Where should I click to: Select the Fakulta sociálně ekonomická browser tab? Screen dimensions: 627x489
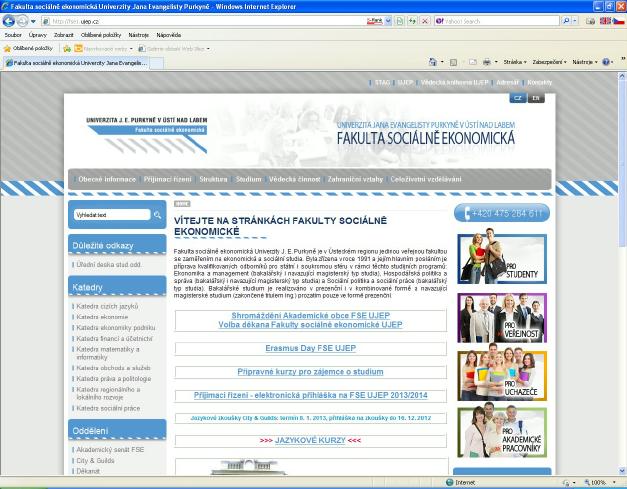(76, 63)
